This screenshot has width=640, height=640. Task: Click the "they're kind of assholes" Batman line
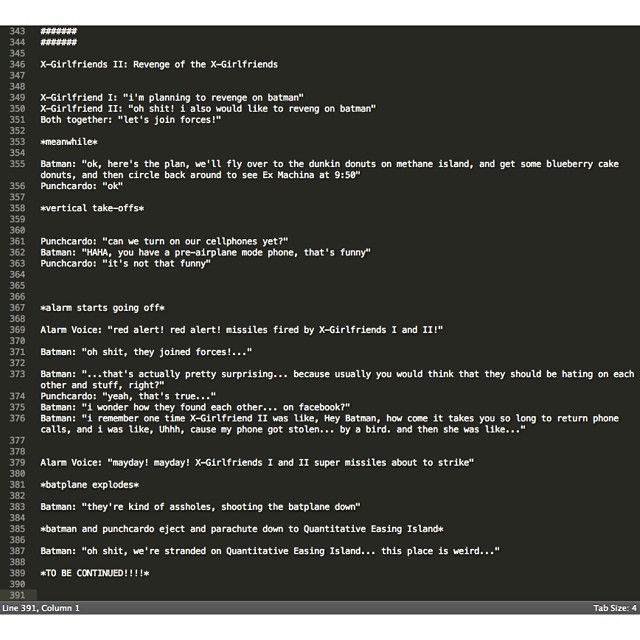pyautogui.click(x=200, y=506)
